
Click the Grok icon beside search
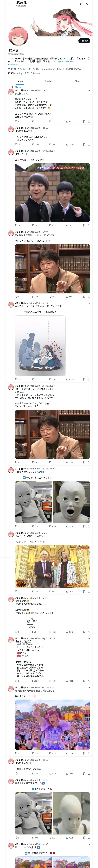81,4
